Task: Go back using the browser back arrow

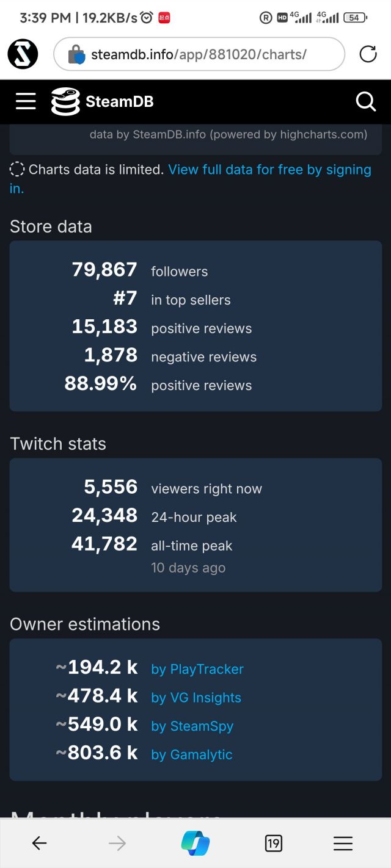Action: (x=40, y=844)
